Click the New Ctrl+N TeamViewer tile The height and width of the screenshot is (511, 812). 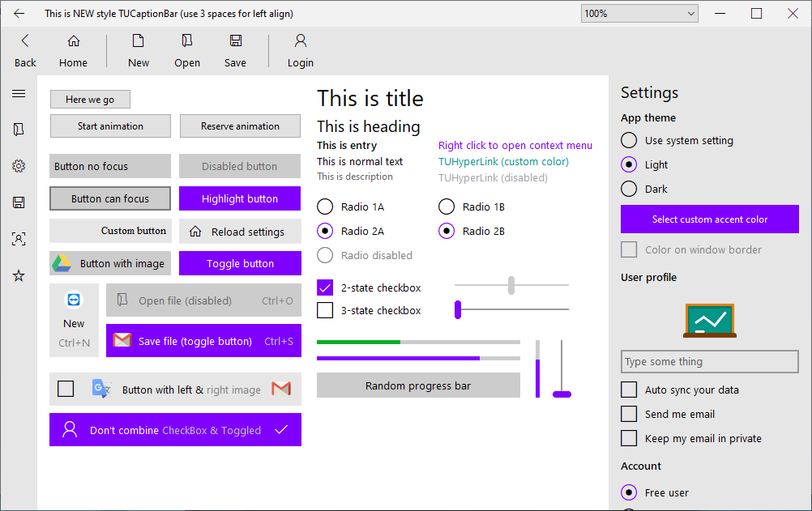74,320
